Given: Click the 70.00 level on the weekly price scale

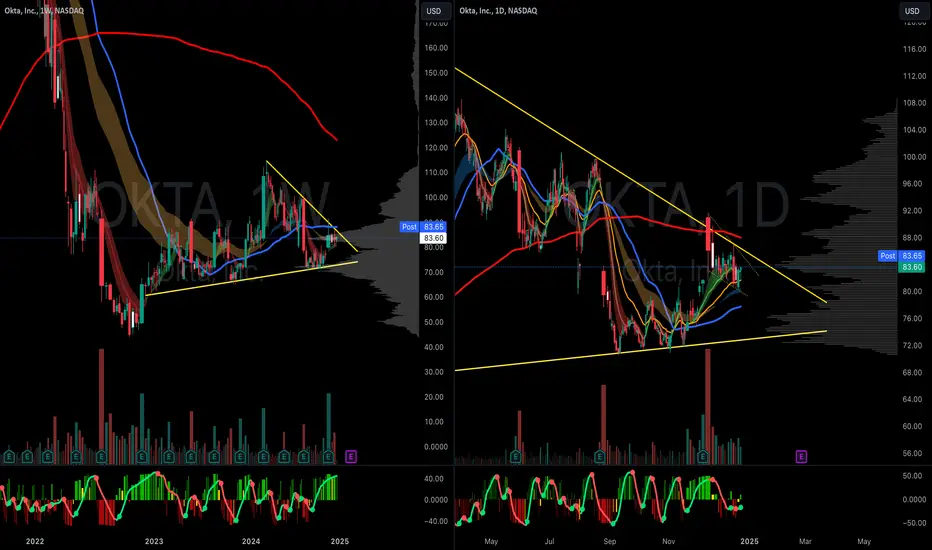Looking at the screenshot, I should [436, 272].
